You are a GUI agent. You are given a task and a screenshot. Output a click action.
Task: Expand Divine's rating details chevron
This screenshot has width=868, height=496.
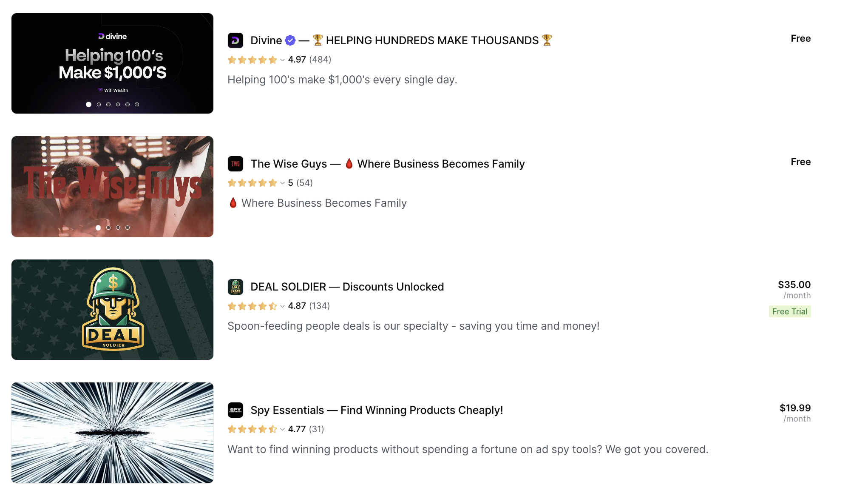click(x=282, y=60)
